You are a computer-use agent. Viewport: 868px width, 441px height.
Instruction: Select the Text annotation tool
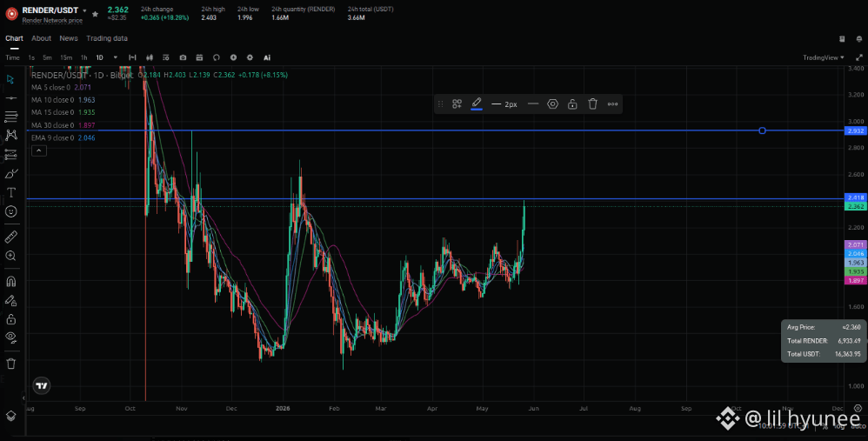10,192
